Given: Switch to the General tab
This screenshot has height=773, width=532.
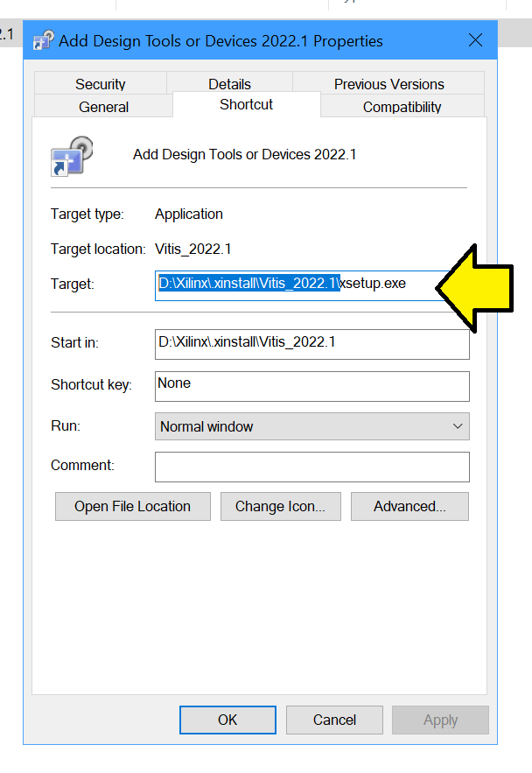Looking at the screenshot, I should pyautogui.click(x=103, y=106).
